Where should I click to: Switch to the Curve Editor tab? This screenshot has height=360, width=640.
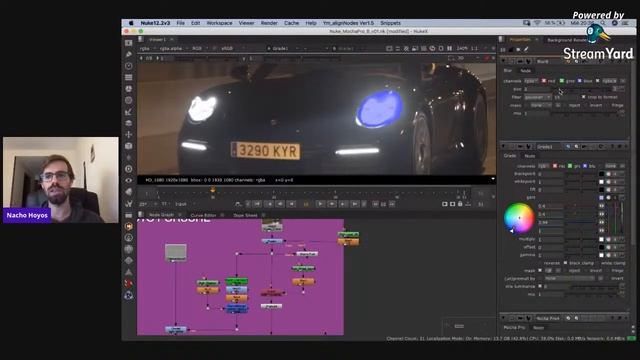tap(203, 215)
